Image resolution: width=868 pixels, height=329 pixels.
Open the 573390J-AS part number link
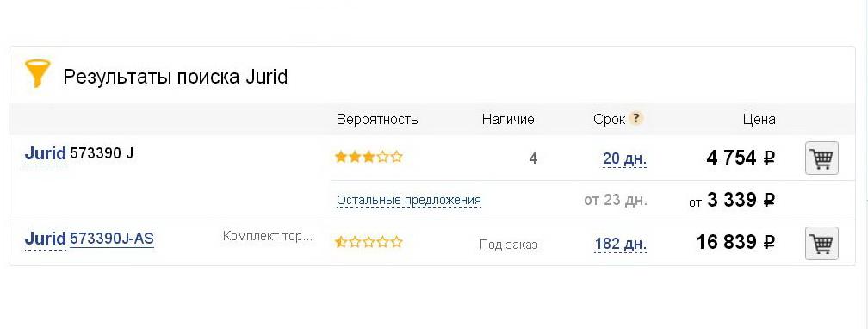112,239
